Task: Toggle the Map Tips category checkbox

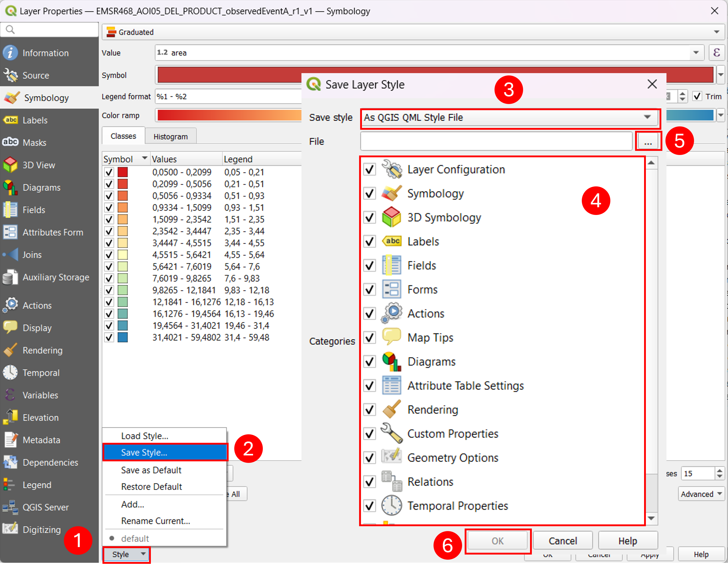Action: click(369, 338)
